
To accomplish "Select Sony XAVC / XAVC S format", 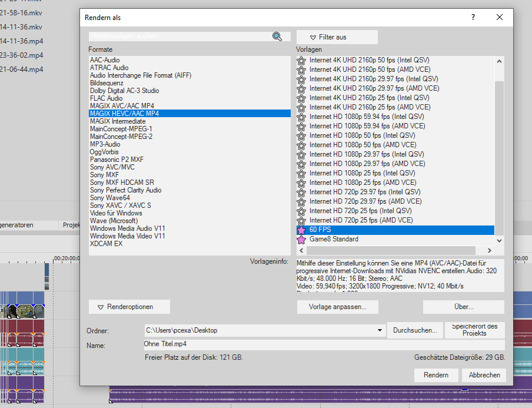I will tap(120, 205).
